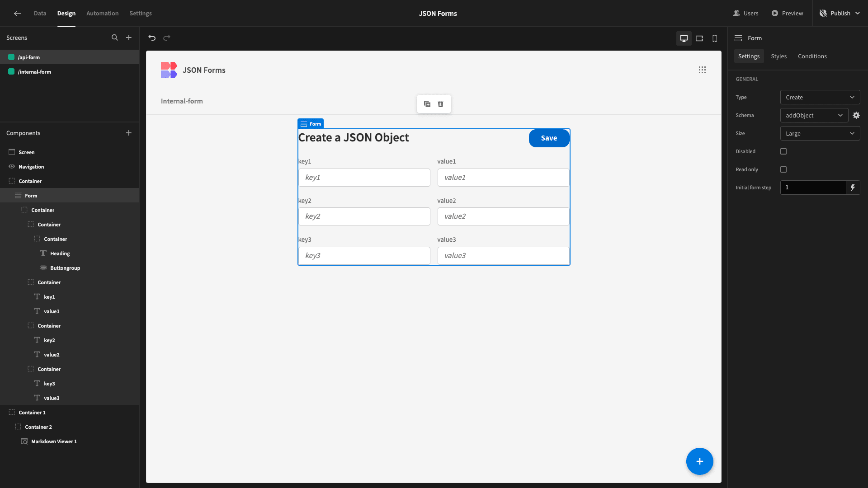Click the Save button in form
868x488 pixels.
(x=549, y=138)
